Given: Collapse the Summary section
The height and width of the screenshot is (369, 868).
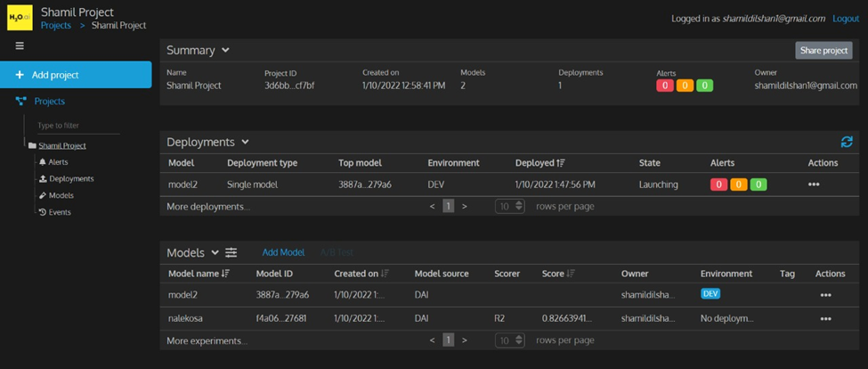Looking at the screenshot, I should coord(225,51).
